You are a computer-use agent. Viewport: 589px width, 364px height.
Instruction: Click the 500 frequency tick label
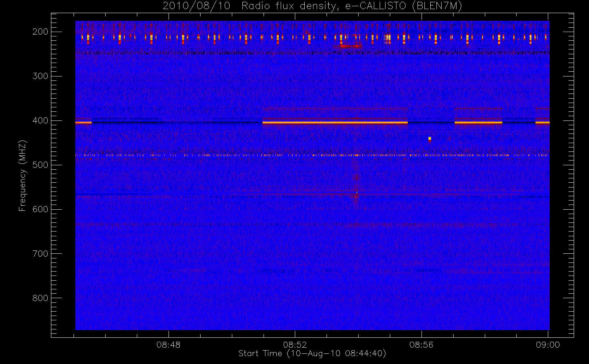click(40, 165)
